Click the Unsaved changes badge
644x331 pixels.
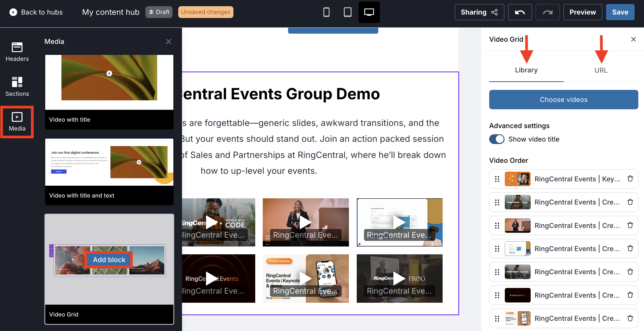206,12
